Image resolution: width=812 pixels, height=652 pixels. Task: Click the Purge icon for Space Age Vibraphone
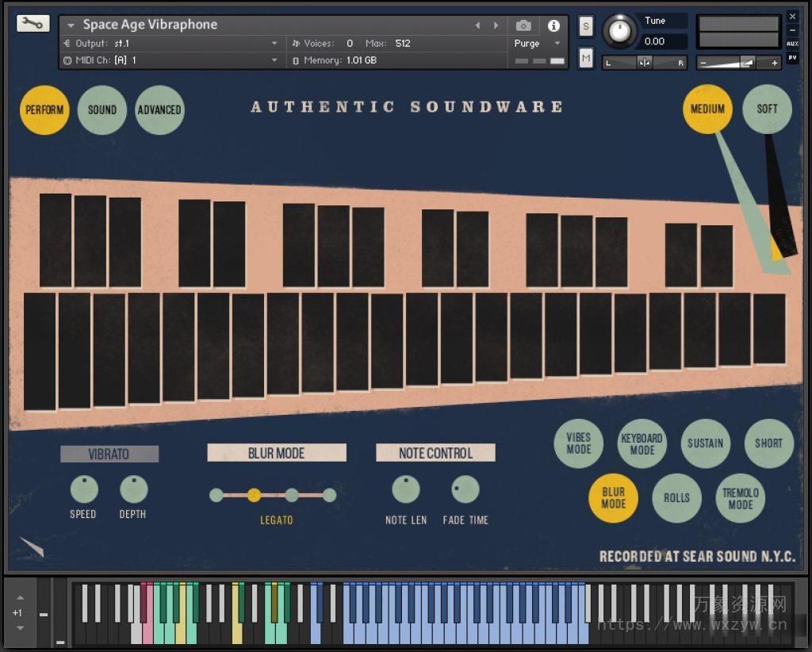526,44
